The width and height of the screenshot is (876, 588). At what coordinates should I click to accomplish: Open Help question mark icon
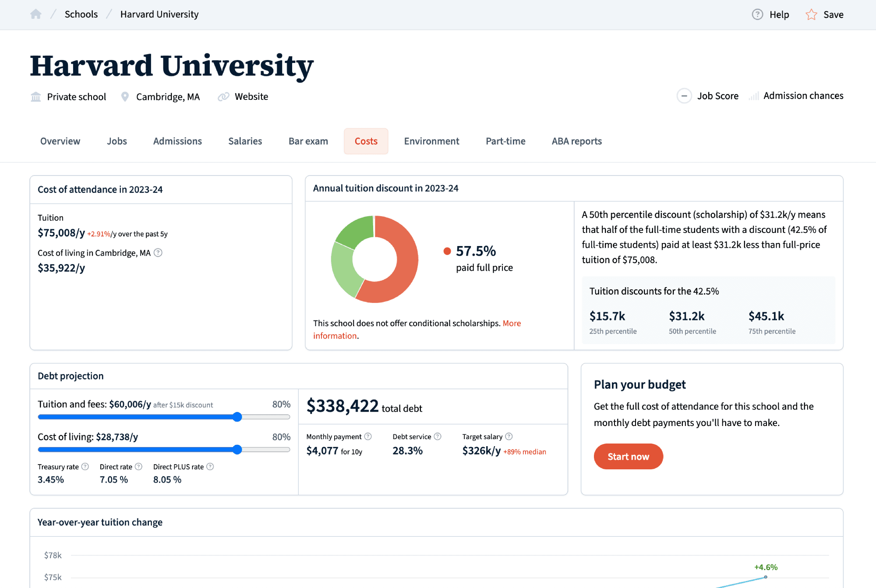[757, 14]
